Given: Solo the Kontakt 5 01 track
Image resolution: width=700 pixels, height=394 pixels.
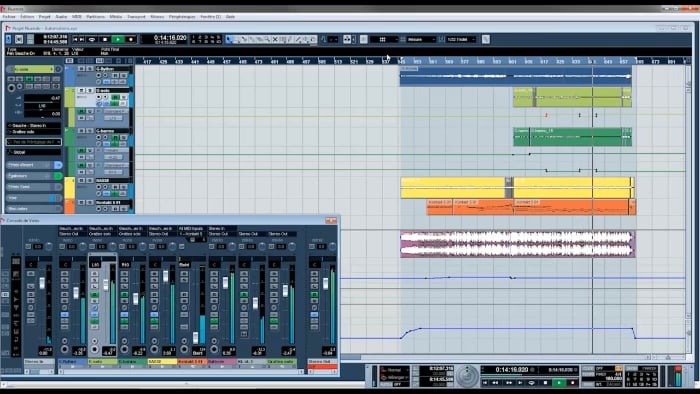Looking at the screenshot, I should coord(90,203).
